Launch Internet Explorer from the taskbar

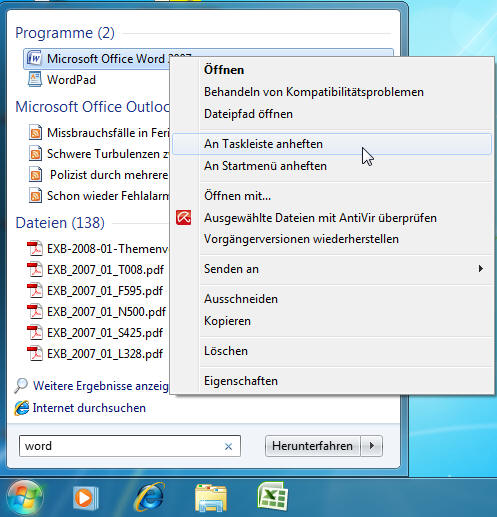[149, 497]
